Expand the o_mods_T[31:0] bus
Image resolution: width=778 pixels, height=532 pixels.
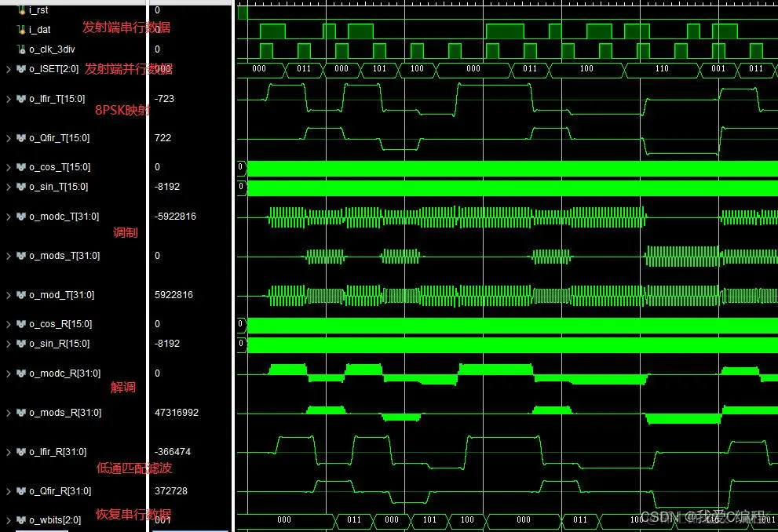[x=9, y=255]
